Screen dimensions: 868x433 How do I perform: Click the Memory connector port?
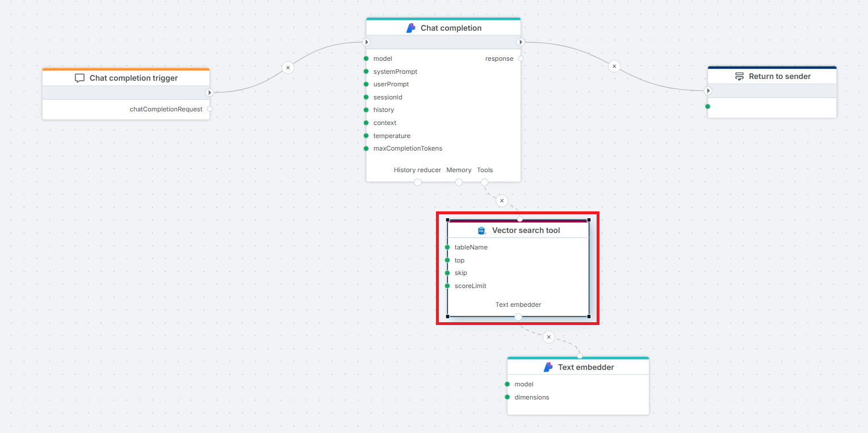tap(459, 182)
